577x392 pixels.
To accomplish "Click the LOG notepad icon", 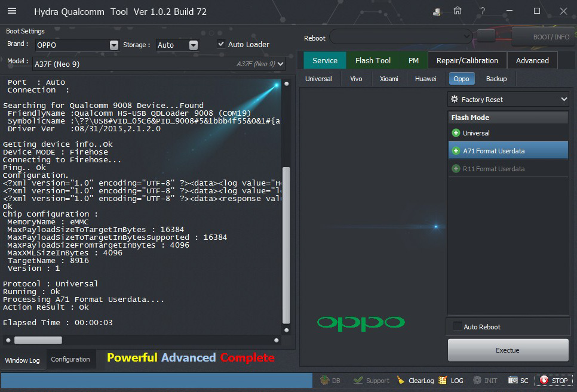I will [443, 380].
